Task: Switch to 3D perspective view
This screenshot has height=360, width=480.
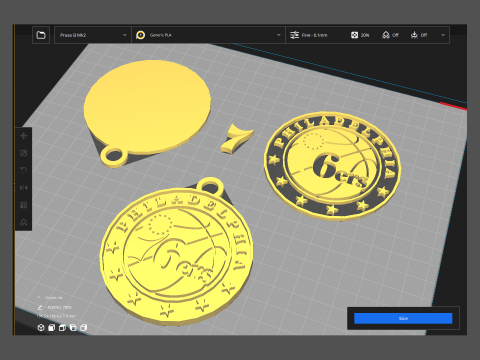Action: (41, 328)
